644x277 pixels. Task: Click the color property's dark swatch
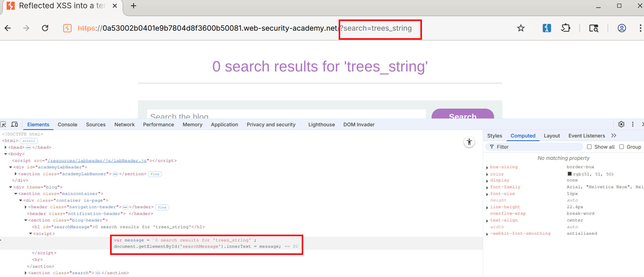[x=570, y=174]
